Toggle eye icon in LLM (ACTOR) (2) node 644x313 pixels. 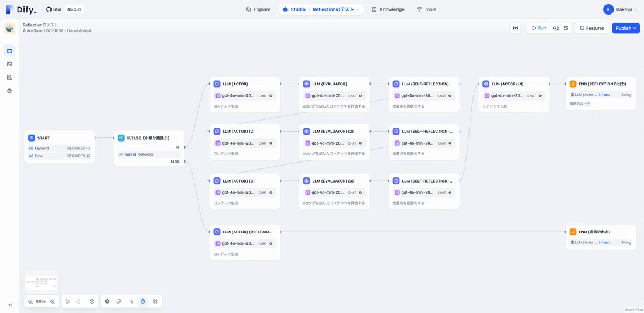click(271, 143)
